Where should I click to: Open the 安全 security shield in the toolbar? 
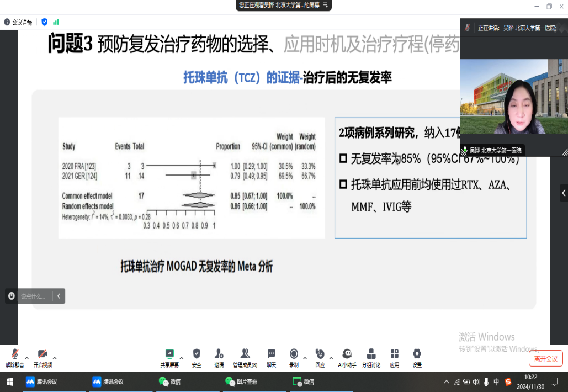click(197, 358)
